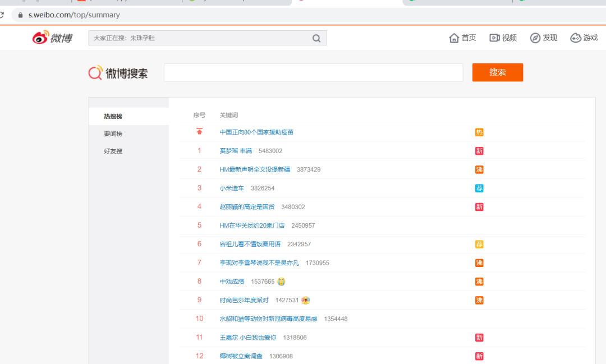Image resolution: width=606 pixels, height=364 pixels.
Task: Open topic 奚梦瑶 丰满
Action: pos(236,151)
